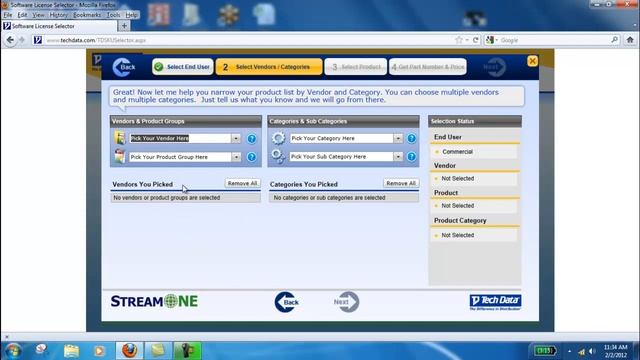Click the Next arrow in top wizard bar
This screenshot has width=640, height=360.
tap(494, 67)
